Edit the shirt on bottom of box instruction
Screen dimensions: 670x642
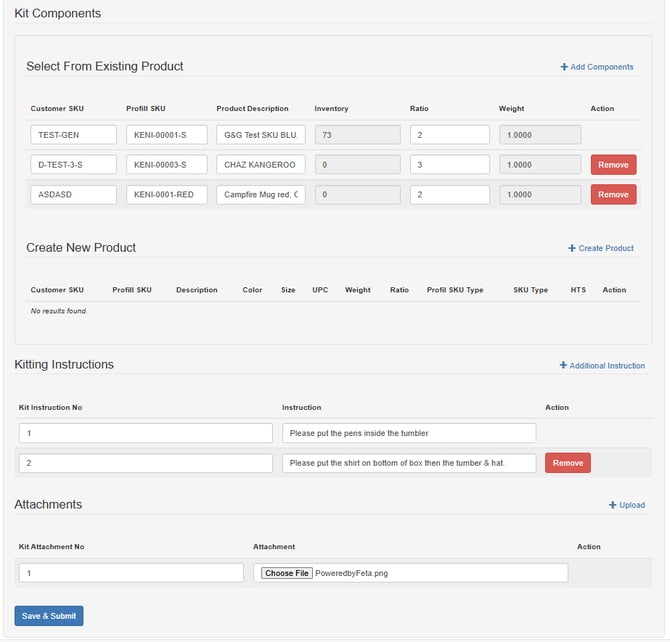coord(408,463)
